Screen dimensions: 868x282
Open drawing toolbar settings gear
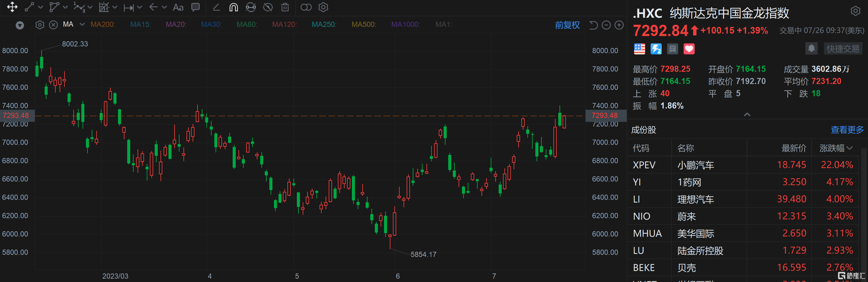[323, 7]
